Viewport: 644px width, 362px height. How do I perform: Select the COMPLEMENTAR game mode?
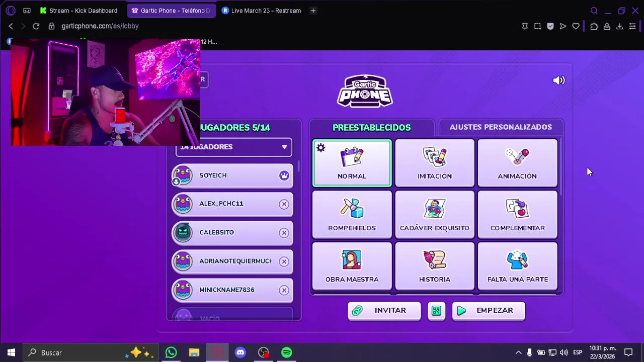tap(517, 215)
